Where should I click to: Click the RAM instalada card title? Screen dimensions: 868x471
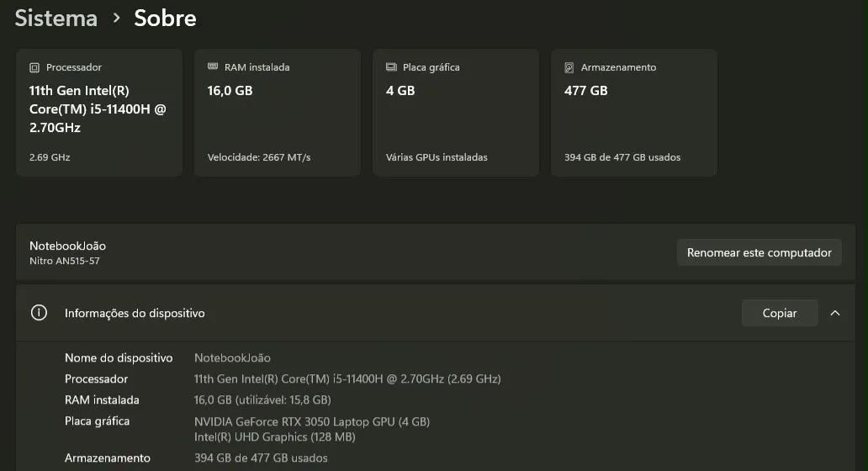coord(257,67)
